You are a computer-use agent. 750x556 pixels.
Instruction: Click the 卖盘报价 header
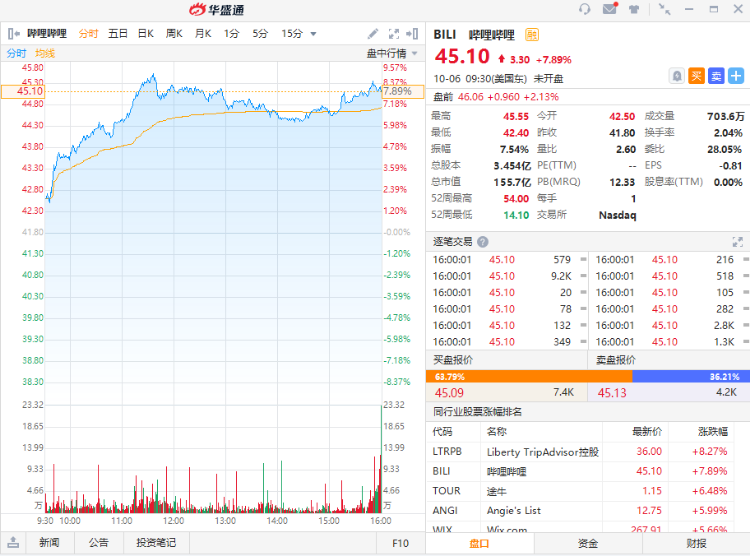(616, 360)
